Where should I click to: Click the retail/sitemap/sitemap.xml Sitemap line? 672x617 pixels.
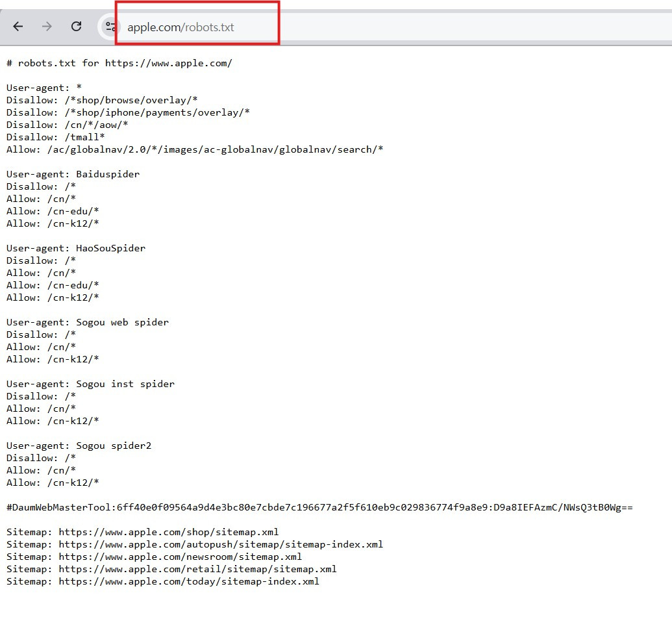(171, 570)
